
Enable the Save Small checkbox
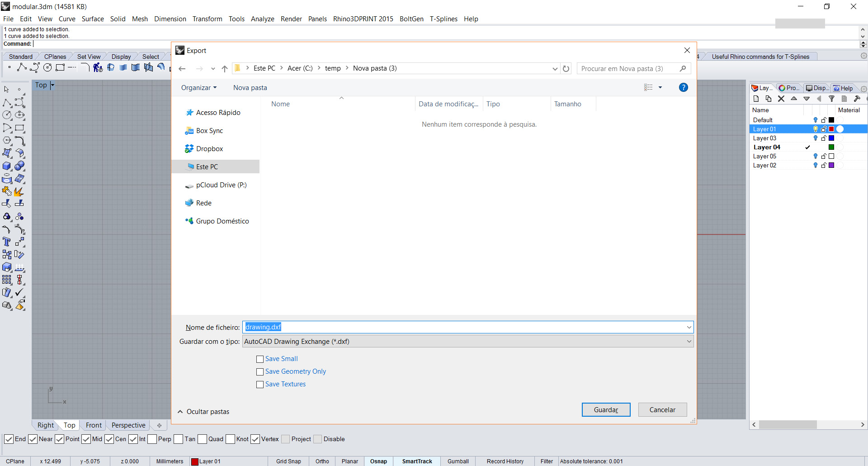260,359
